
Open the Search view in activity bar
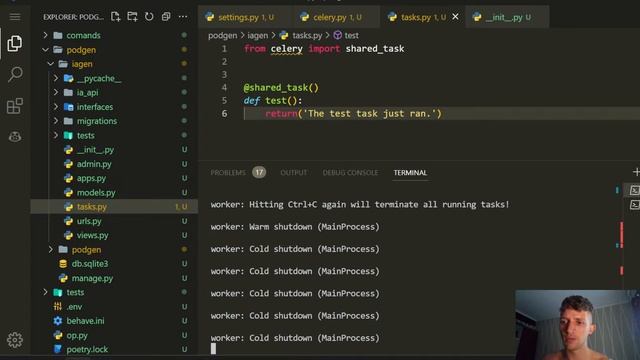(x=15, y=74)
